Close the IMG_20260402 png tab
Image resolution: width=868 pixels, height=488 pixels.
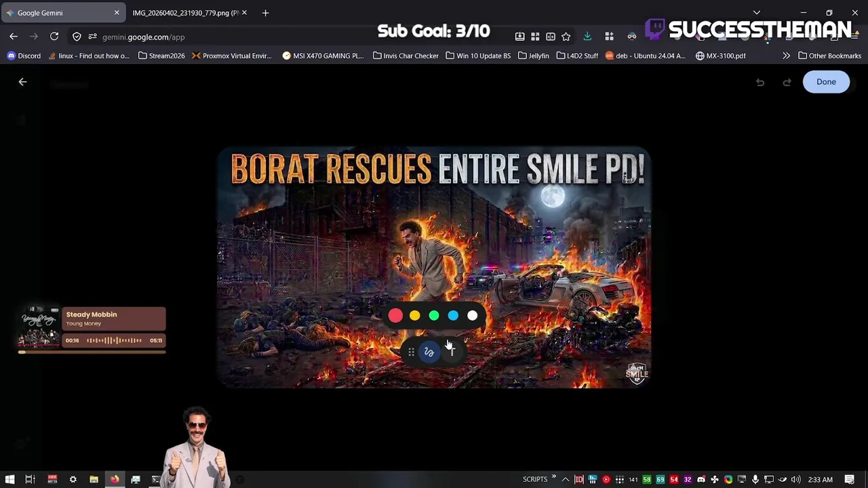click(x=244, y=13)
